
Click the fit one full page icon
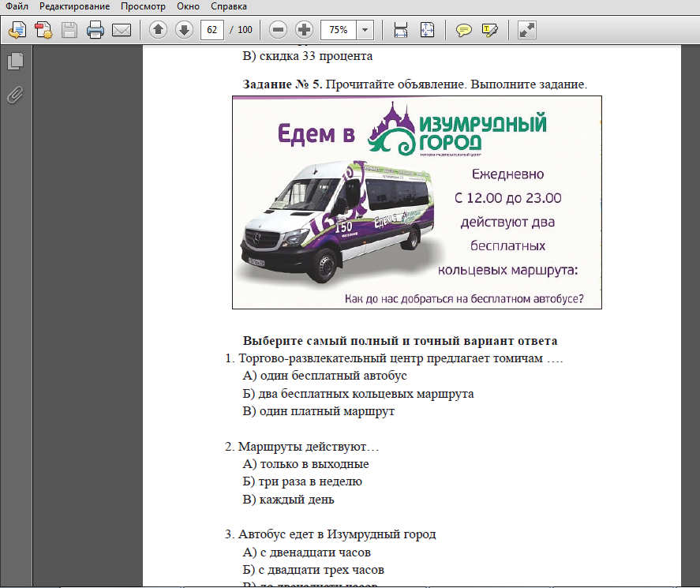pyautogui.click(x=427, y=30)
